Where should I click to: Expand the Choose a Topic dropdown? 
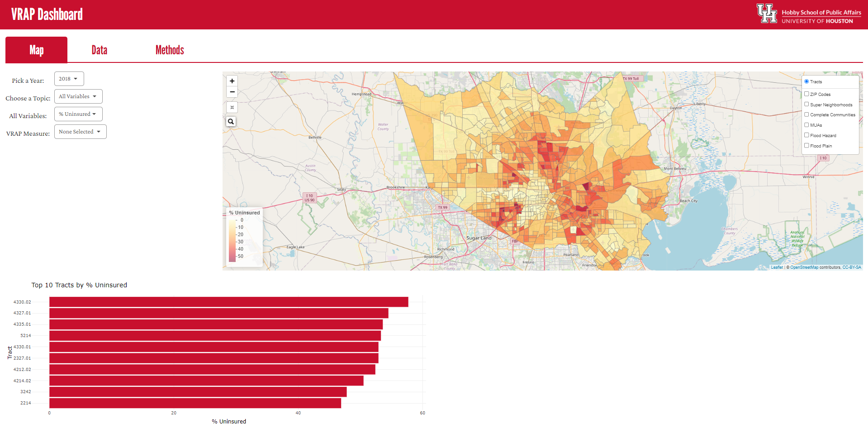[78, 96]
